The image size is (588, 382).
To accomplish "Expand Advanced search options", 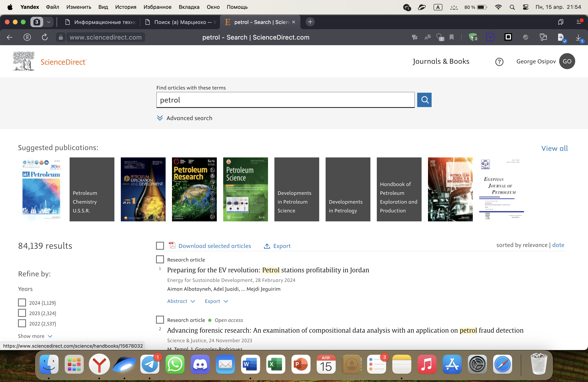I will tap(184, 118).
